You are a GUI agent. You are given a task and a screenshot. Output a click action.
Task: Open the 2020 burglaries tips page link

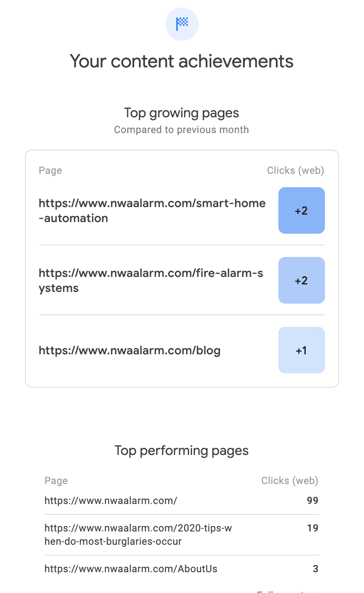click(138, 535)
